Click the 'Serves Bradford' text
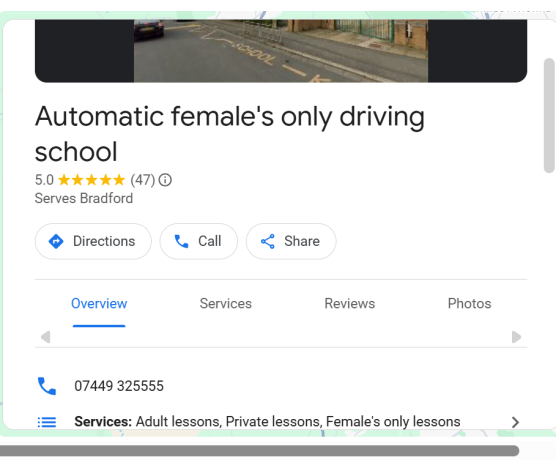 coord(84,198)
